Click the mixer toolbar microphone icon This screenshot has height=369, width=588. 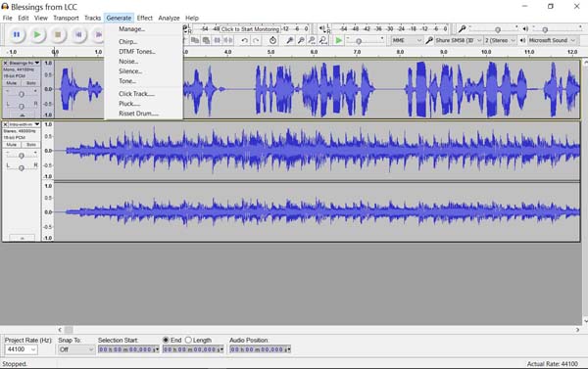tap(462, 28)
